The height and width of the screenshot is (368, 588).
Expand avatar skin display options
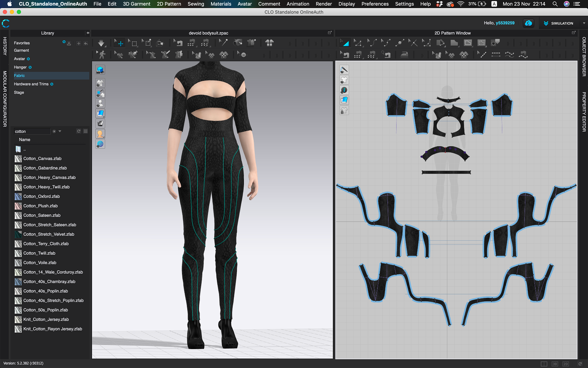[x=100, y=134]
